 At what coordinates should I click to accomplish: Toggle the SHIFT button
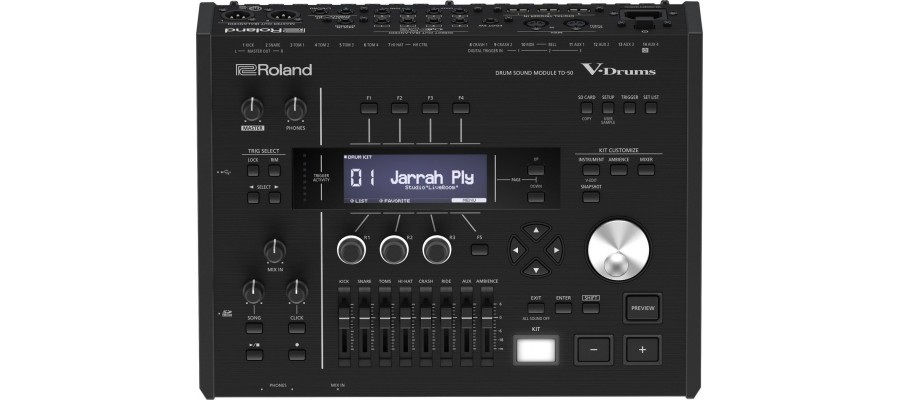[x=591, y=308]
